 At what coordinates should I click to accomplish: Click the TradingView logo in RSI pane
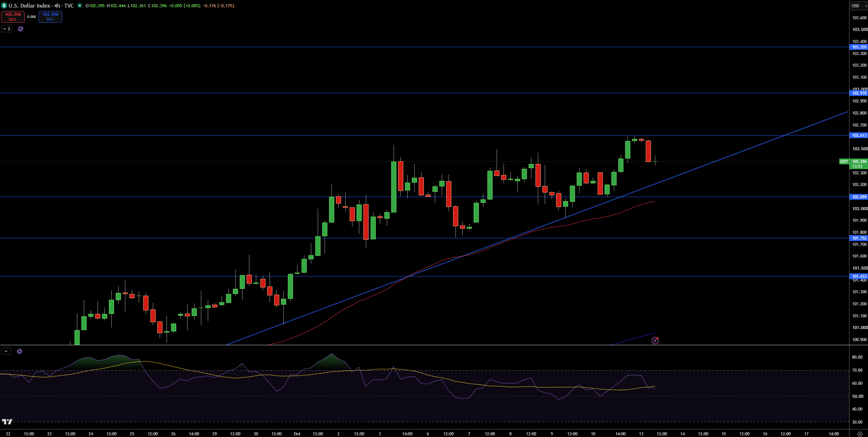pos(7,422)
